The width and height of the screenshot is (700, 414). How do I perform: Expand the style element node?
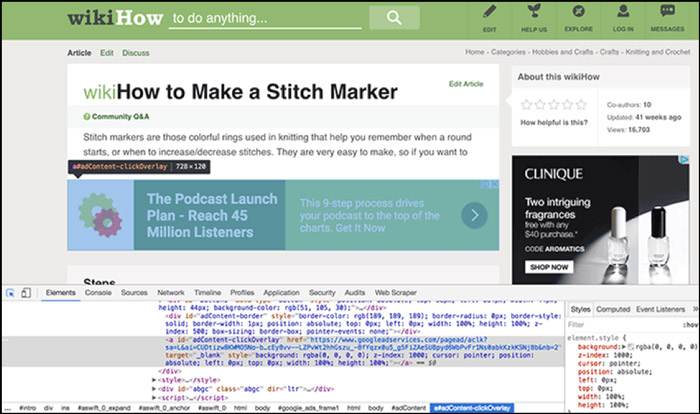coord(154,380)
